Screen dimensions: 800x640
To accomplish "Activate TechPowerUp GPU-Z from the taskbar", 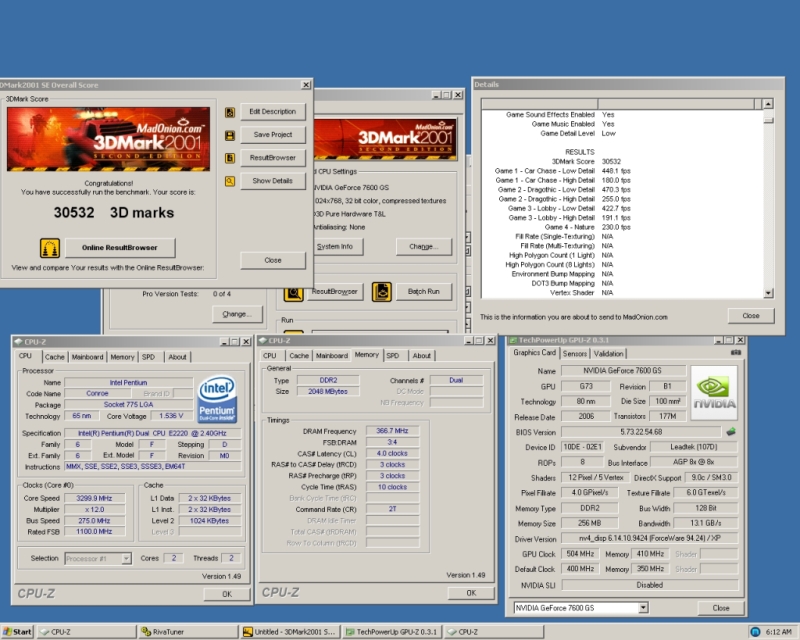I will coord(391,632).
